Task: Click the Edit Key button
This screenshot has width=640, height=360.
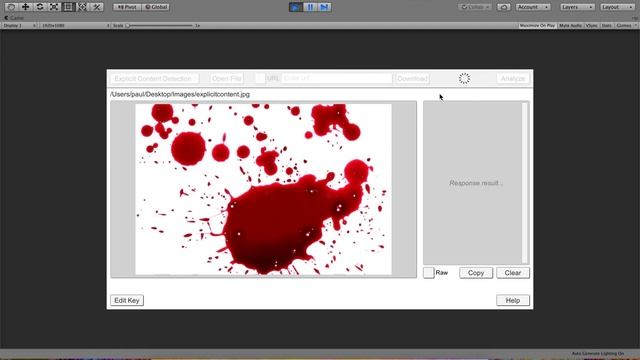Action: (127, 300)
